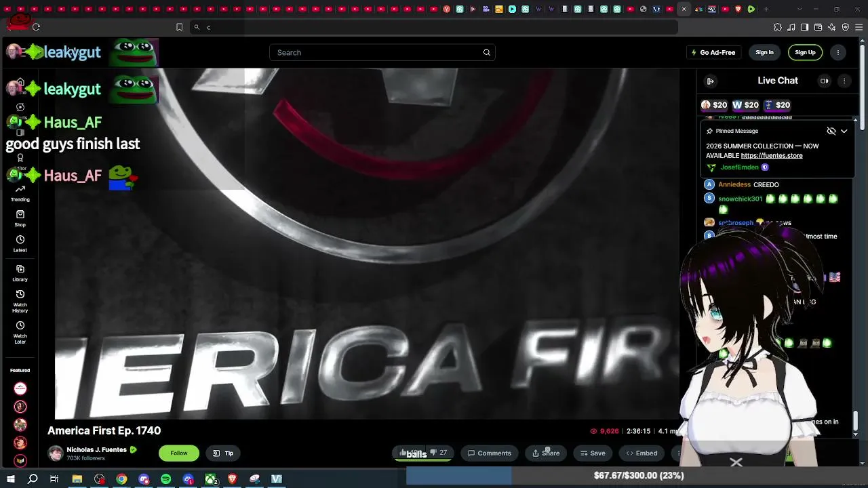This screenshot has height=488, width=868.
Task: Click the Embed button
Action: coord(642,453)
